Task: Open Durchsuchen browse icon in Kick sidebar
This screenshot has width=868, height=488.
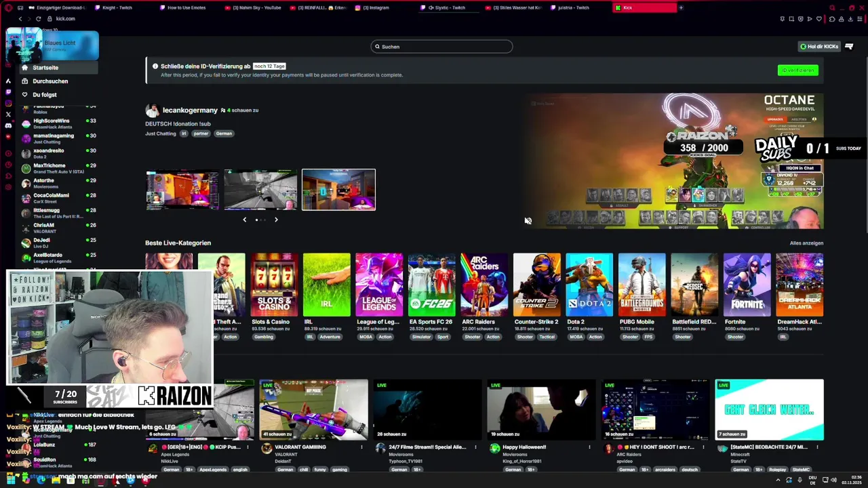Action: (x=24, y=81)
